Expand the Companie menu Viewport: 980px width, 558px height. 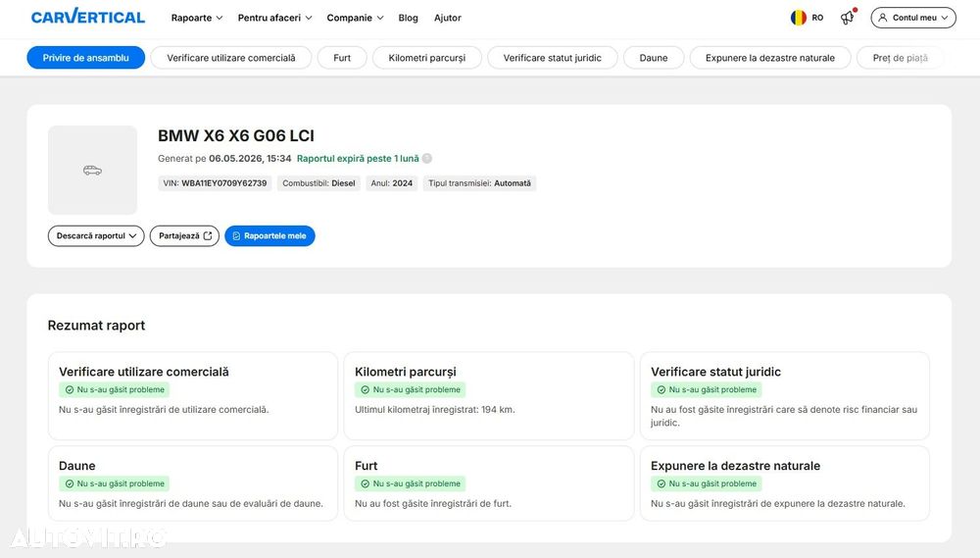[x=355, y=18]
